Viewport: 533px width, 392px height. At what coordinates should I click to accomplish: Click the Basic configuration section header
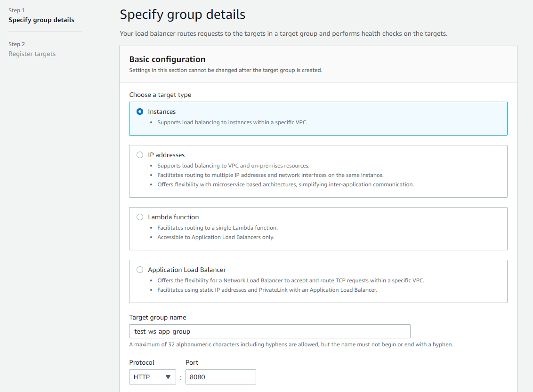coord(167,59)
